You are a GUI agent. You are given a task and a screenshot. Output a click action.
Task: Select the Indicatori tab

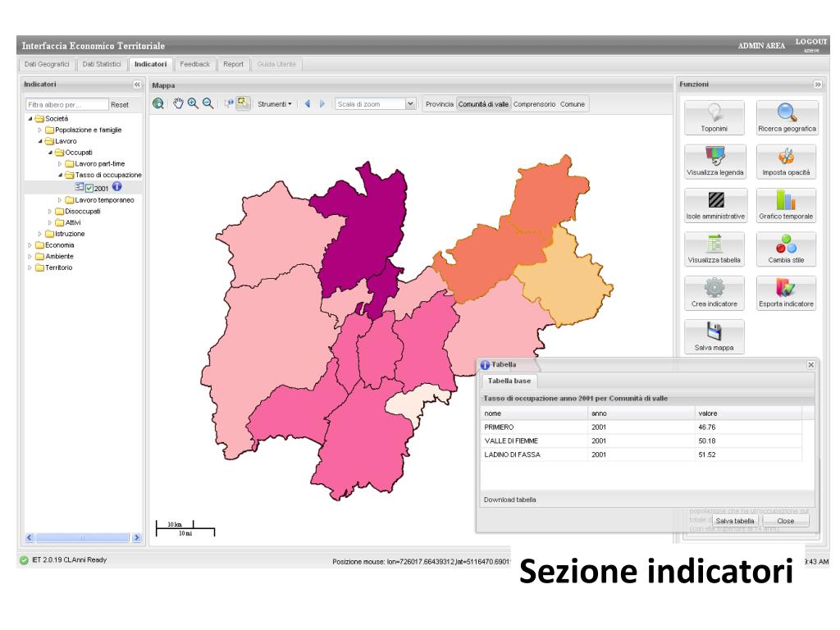(151, 64)
